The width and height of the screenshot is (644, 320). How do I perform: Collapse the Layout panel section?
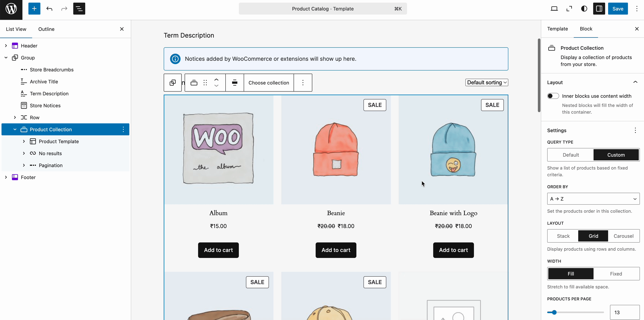[635, 82]
